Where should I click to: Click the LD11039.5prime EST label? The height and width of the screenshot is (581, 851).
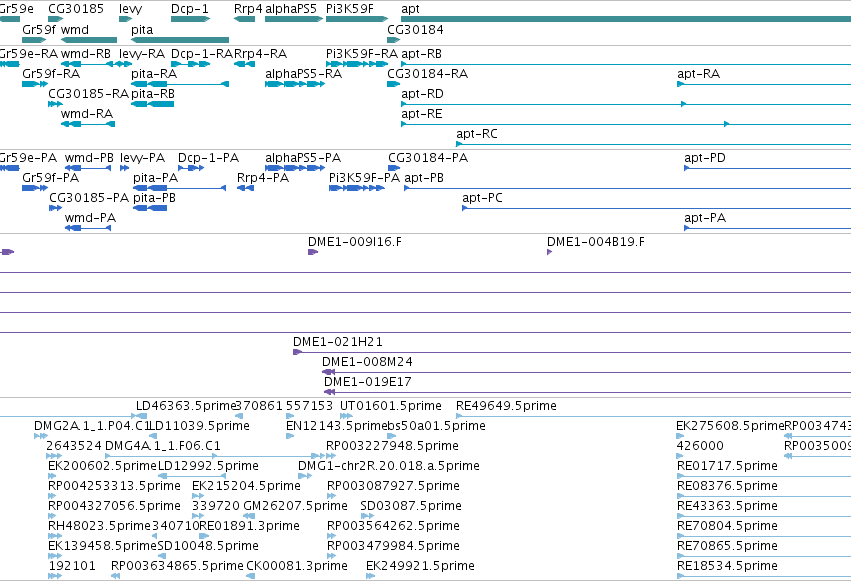click(x=199, y=426)
